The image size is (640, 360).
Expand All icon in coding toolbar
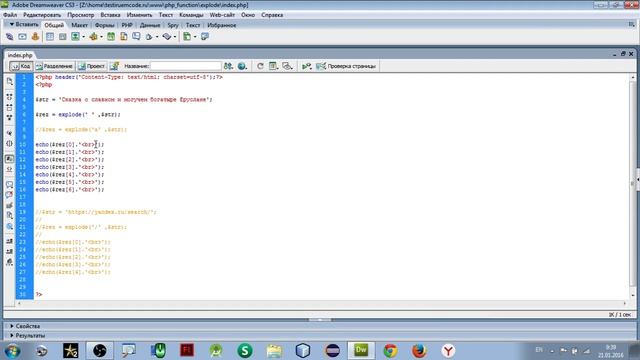click(x=9, y=118)
